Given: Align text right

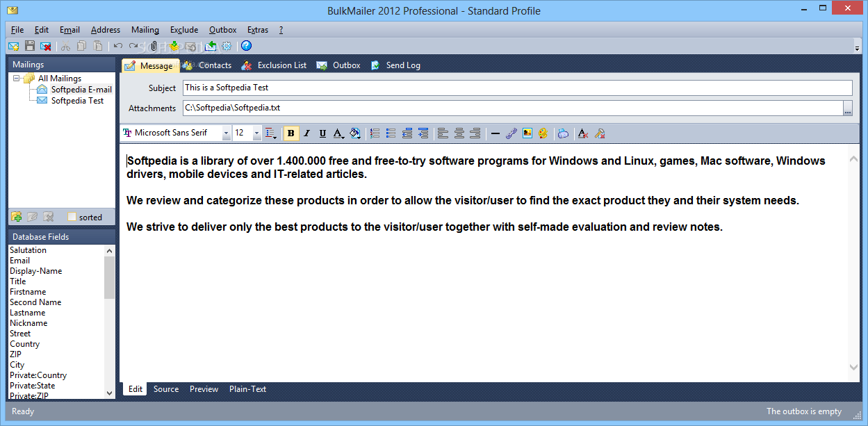Looking at the screenshot, I should click(x=475, y=133).
